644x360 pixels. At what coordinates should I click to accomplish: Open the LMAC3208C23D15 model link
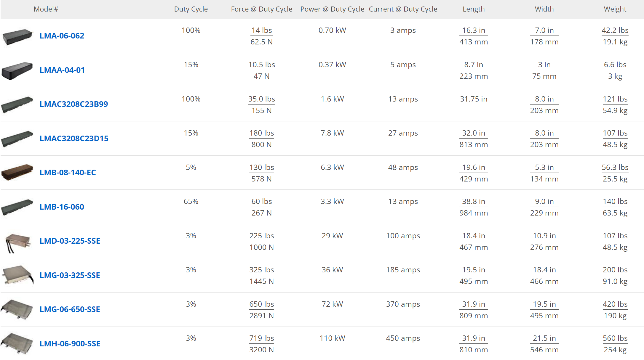(74, 139)
